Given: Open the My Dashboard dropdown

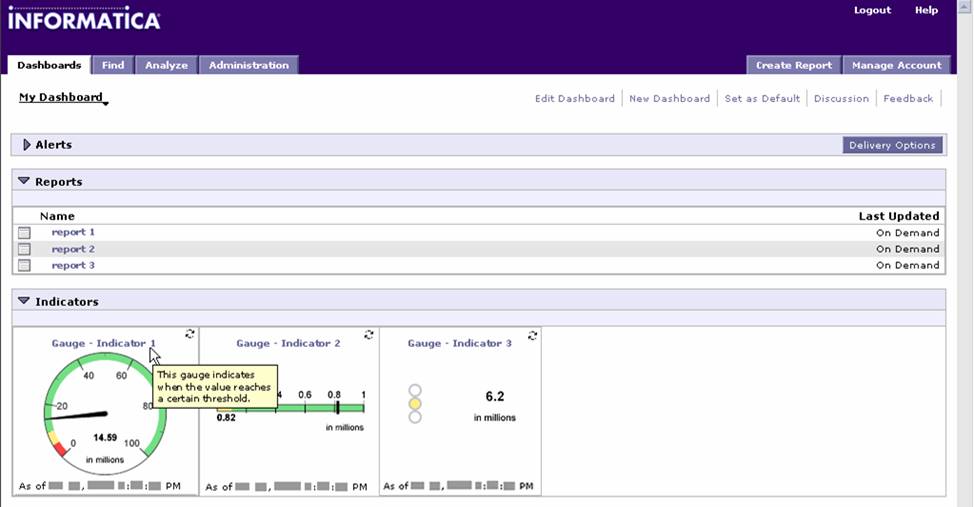Looking at the screenshot, I should click(x=63, y=98).
